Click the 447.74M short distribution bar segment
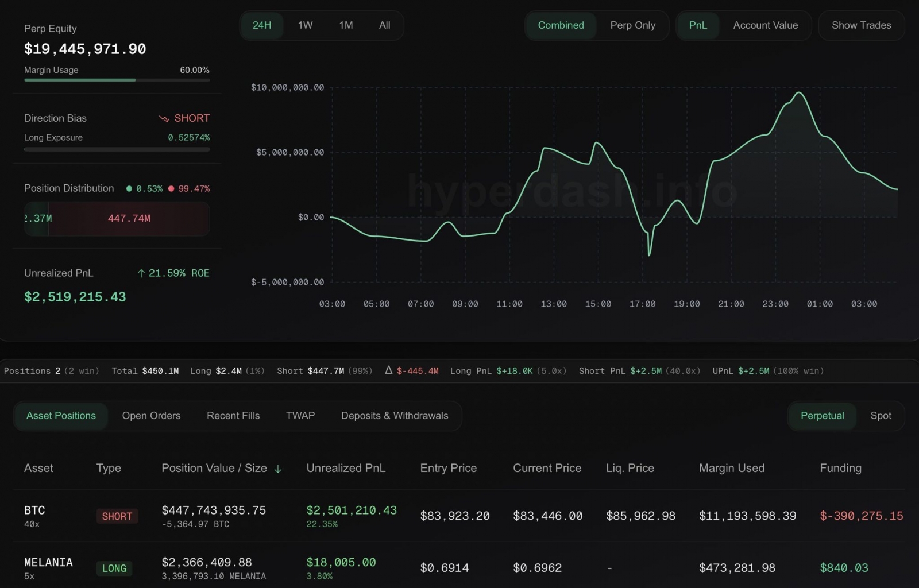The width and height of the screenshot is (919, 588). point(129,219)
